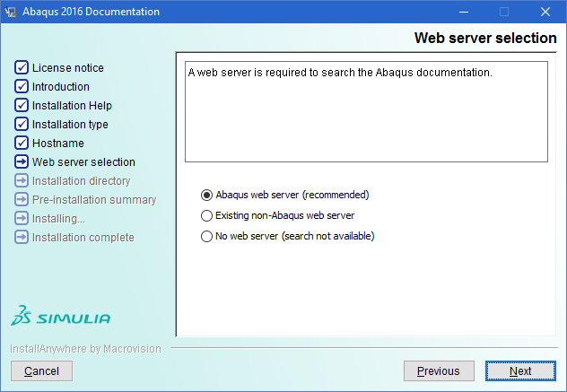Click the SIMULIA logo

pyautogui.click(x=60, y=316)
